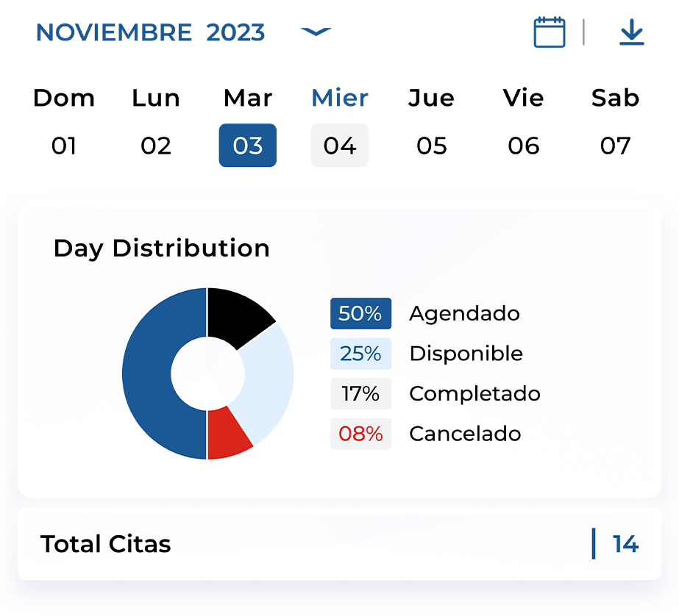The width and height of the screenshot is (679, 616).
Task: Click the Total Citas label
Action: 106,544
